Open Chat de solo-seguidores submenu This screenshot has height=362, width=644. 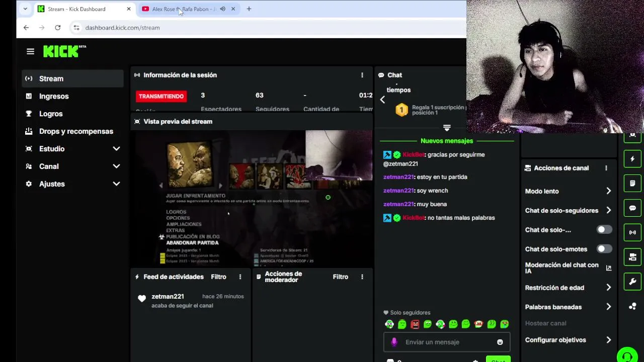[x=569, y=211]
